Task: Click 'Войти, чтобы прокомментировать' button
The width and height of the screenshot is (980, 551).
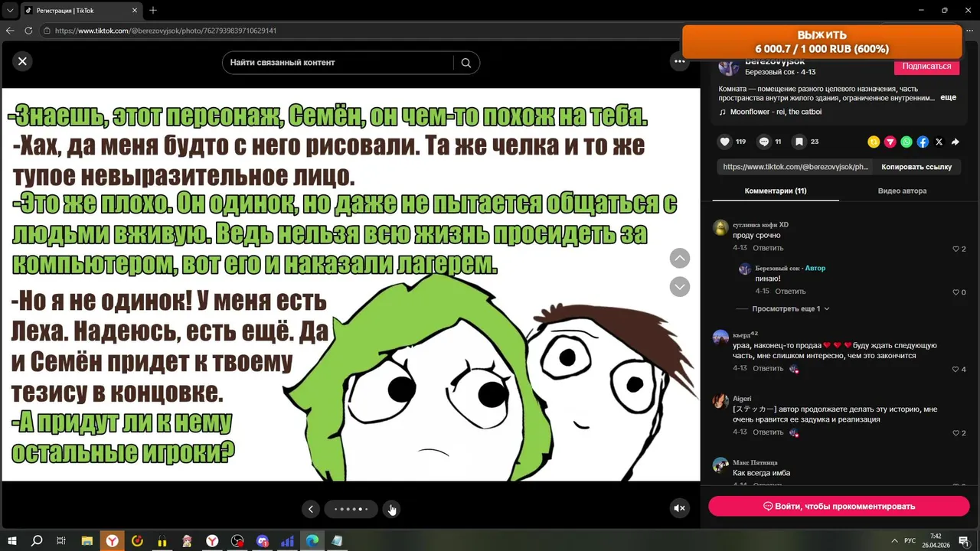Action: [x=839, y=506]
